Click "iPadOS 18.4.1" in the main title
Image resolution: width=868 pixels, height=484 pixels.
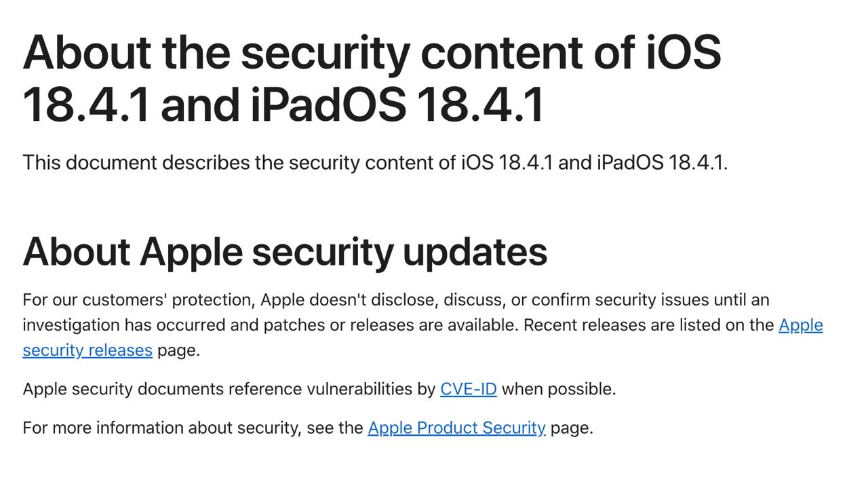tap(397, 105)
